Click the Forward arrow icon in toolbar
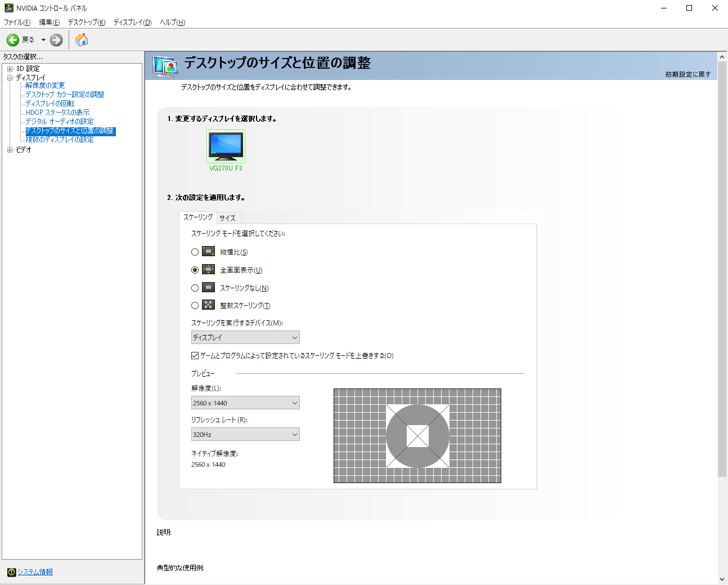The height and width of the screenshot is (585, 728). tap(56, 40)
